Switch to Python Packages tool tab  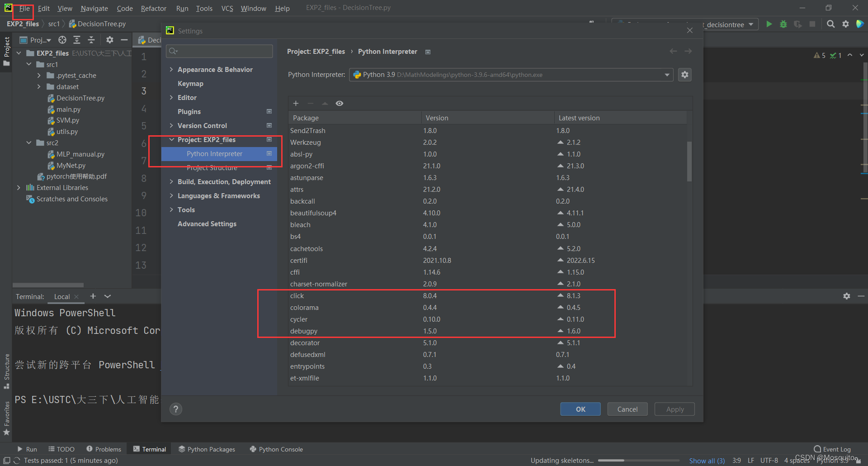pyautogui.click(x=207, y=449)
